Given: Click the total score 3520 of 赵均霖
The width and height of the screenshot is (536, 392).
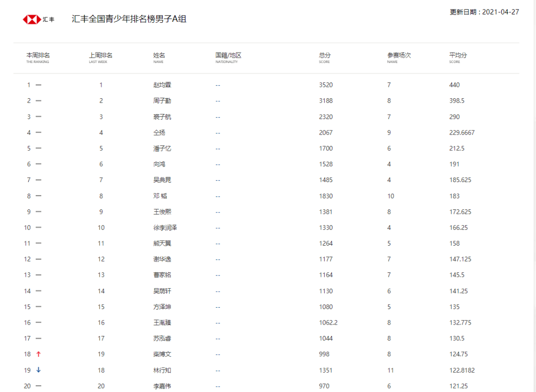Looking at the screenshot, I should [x=326, y=84].
